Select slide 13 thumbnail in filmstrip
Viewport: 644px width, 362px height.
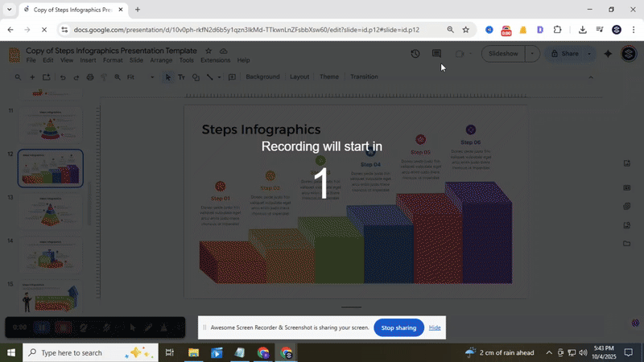50,212
